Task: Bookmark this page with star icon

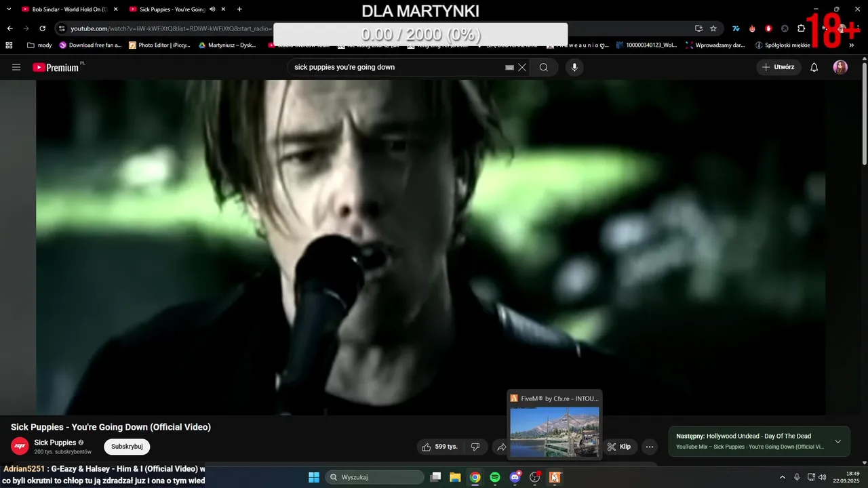Action: [x=713, y=28]
